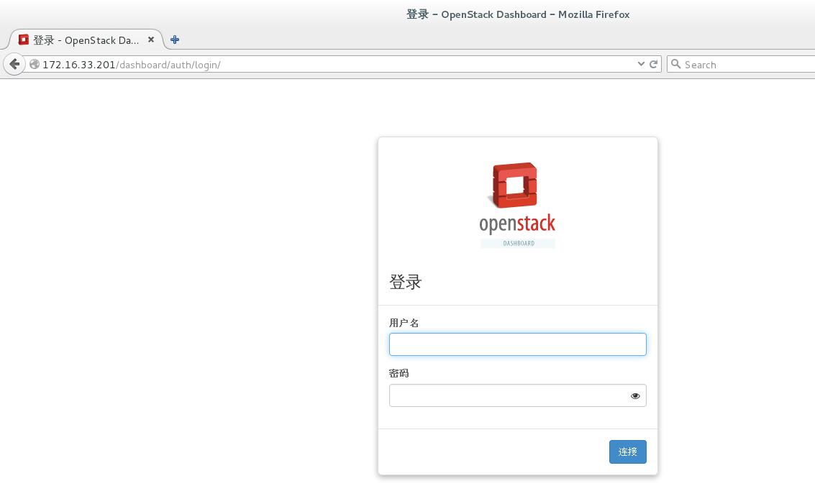Focus the 用户名 username text field
The image size is (815, 504).
(517, 344)
